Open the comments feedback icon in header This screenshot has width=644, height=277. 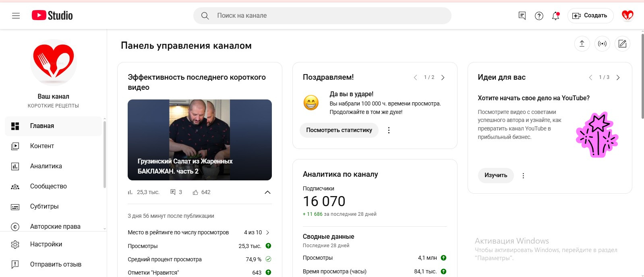(522, 16)
